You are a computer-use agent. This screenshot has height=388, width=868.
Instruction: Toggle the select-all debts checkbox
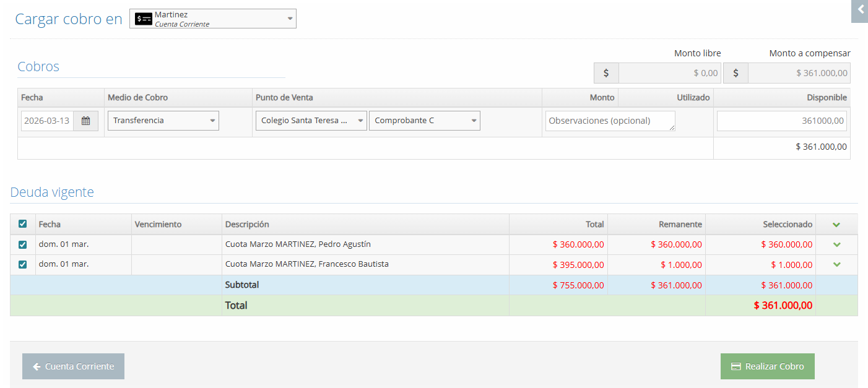23,224
